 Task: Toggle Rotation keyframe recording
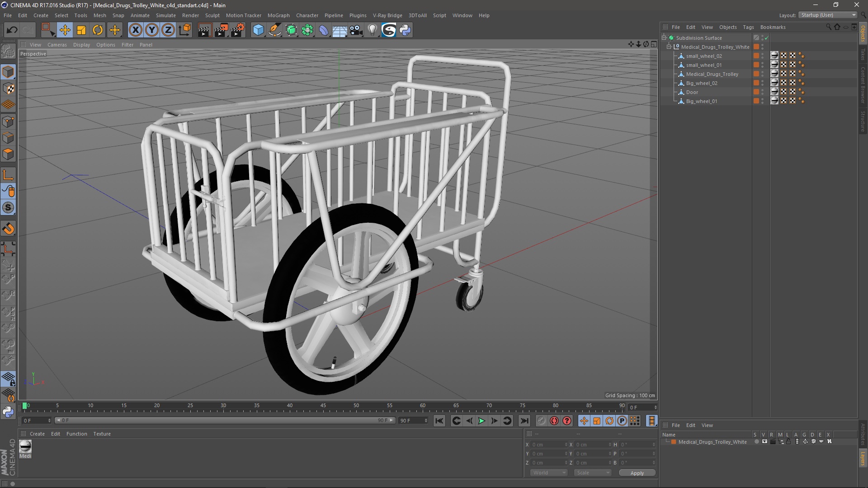click(609, 421)
